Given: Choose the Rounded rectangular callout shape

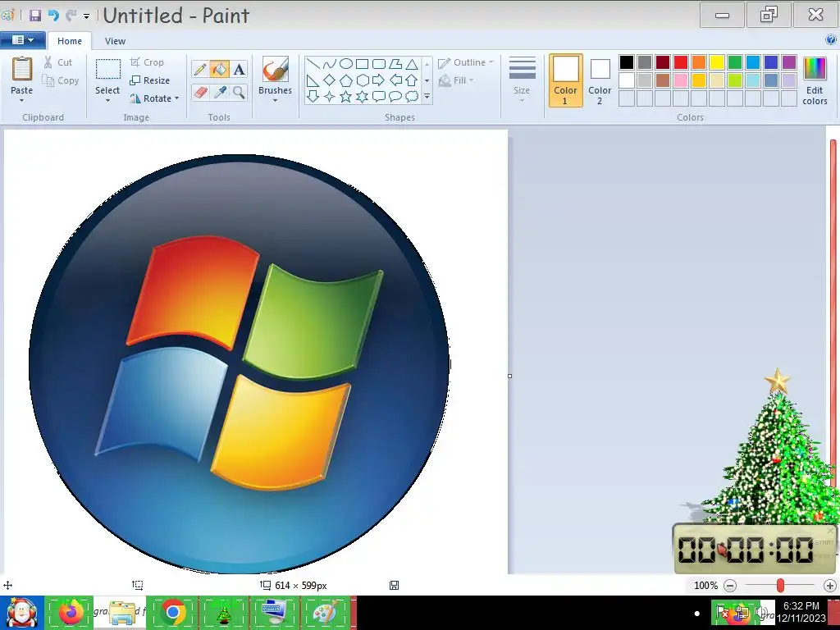Looking at the screenshot, I should [x=379, y=97].
